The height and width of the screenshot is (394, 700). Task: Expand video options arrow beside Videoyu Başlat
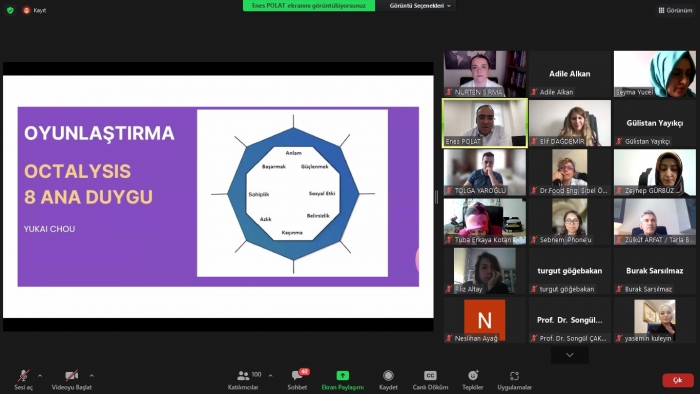tap(92, 376)
